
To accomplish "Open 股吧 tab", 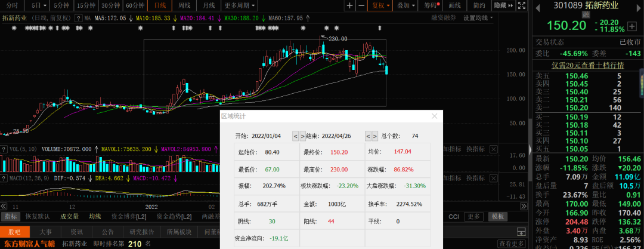I will (14, 232).
